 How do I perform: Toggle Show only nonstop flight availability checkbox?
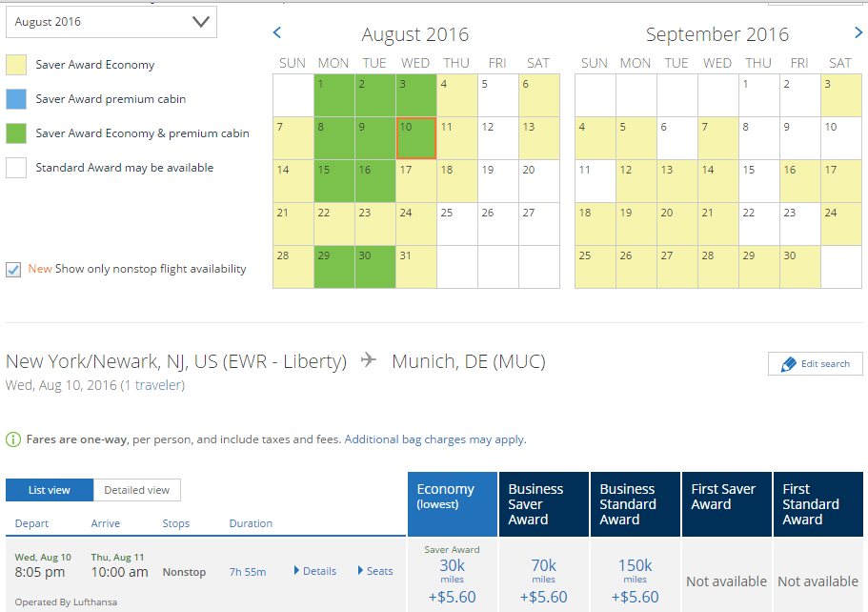[13, 270]
